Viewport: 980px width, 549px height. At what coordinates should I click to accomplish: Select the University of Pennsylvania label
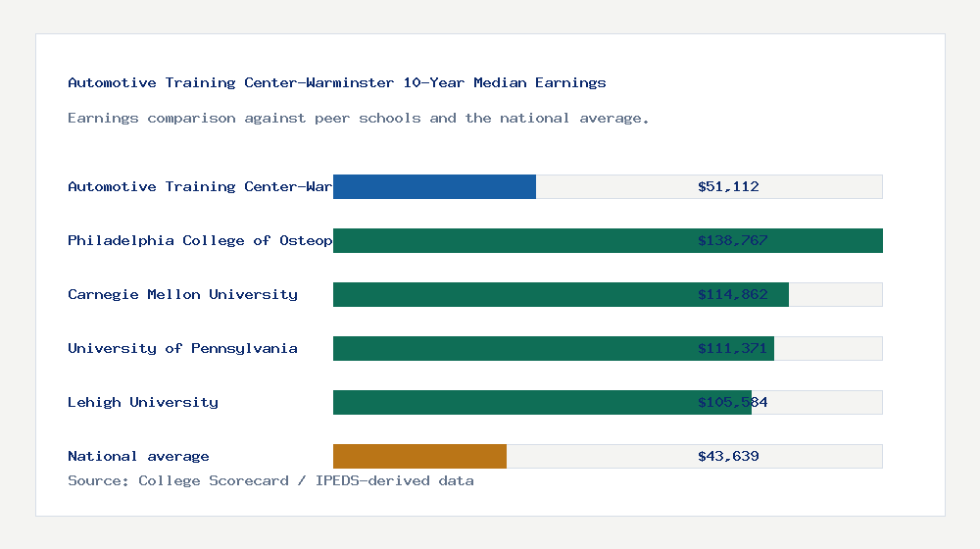click(x=182, y=348)
